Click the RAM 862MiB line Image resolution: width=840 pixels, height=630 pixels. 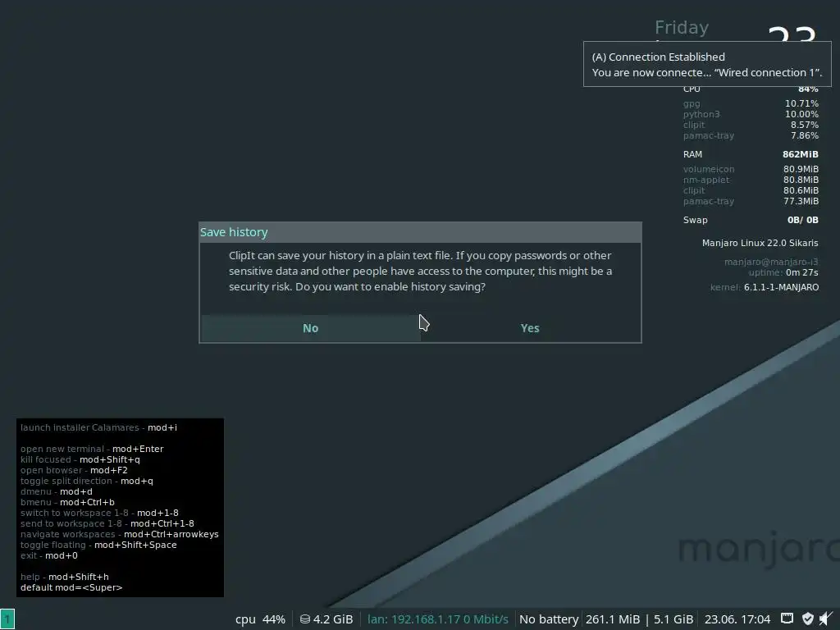click(751, 154)
